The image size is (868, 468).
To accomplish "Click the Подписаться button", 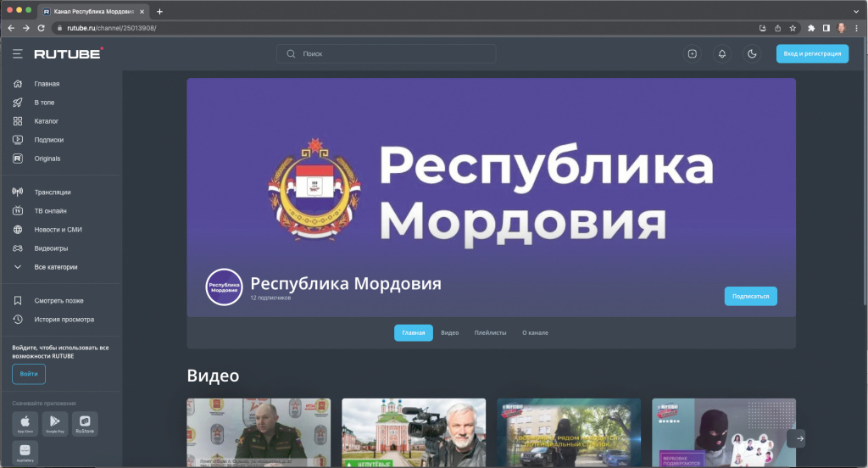I will pos(751,296).
